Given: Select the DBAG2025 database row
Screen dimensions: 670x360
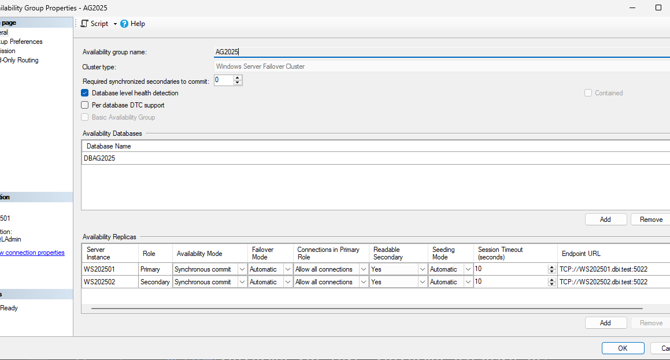Looking at the screenshot, I should (376, 158).
